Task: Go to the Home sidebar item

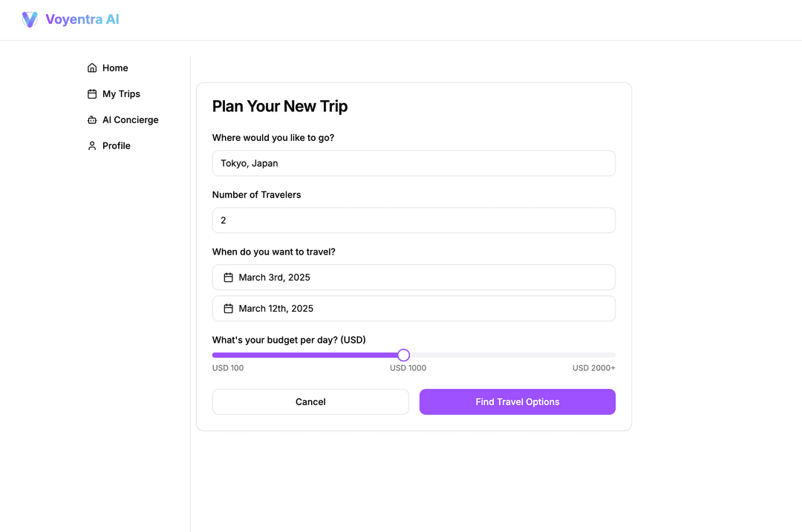Action: point(115,68)
